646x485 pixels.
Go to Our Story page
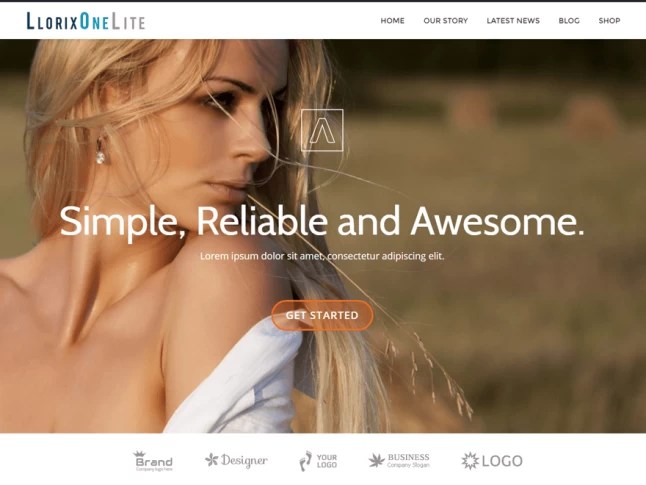[x=445, y=21]
